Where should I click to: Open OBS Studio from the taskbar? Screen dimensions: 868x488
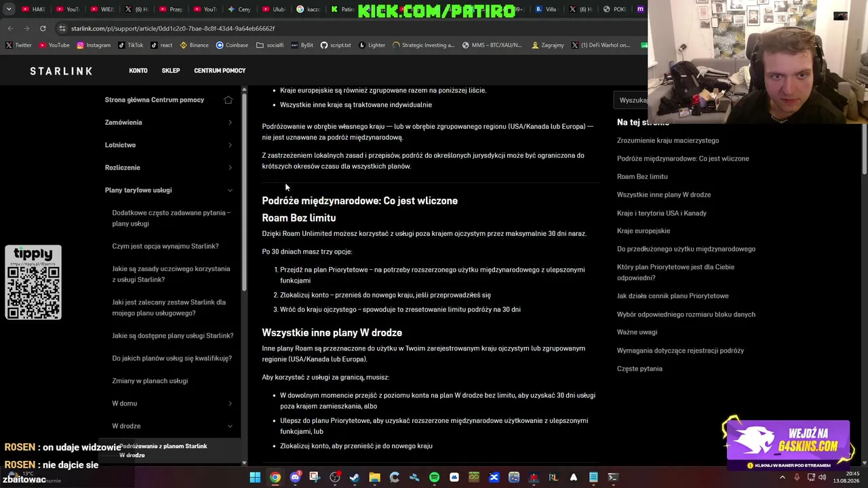click(334, 477)
